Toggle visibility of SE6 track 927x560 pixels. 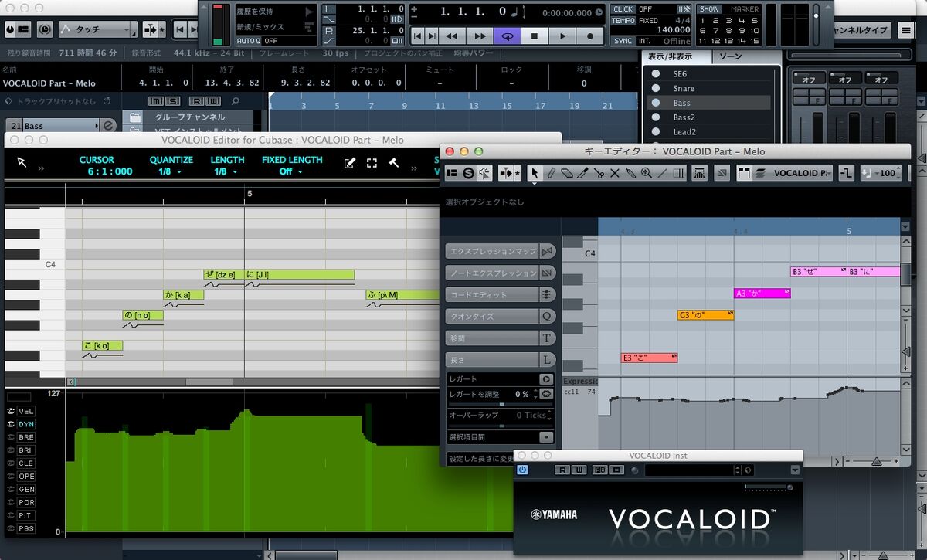(656, 74)
